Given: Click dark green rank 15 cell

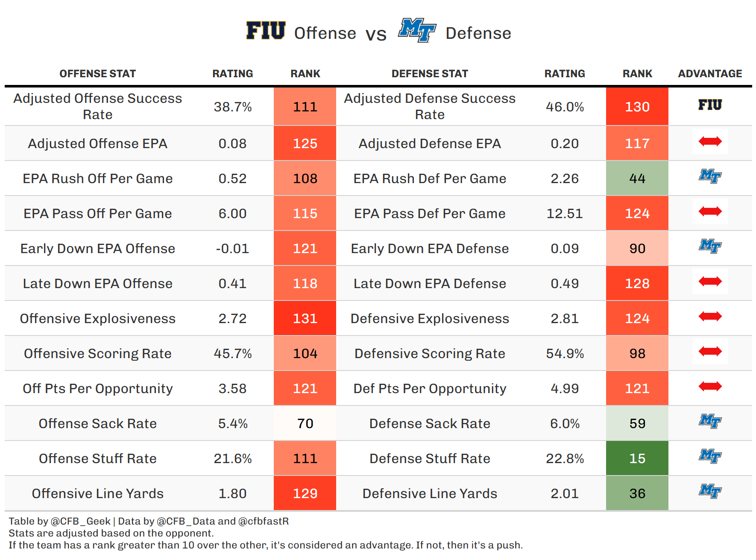Looking at the screenshot, I should coord(637,458).
